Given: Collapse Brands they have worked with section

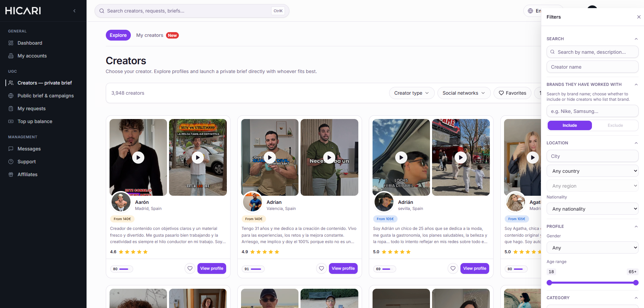Looking at the screenshot, I should (636, 85).
